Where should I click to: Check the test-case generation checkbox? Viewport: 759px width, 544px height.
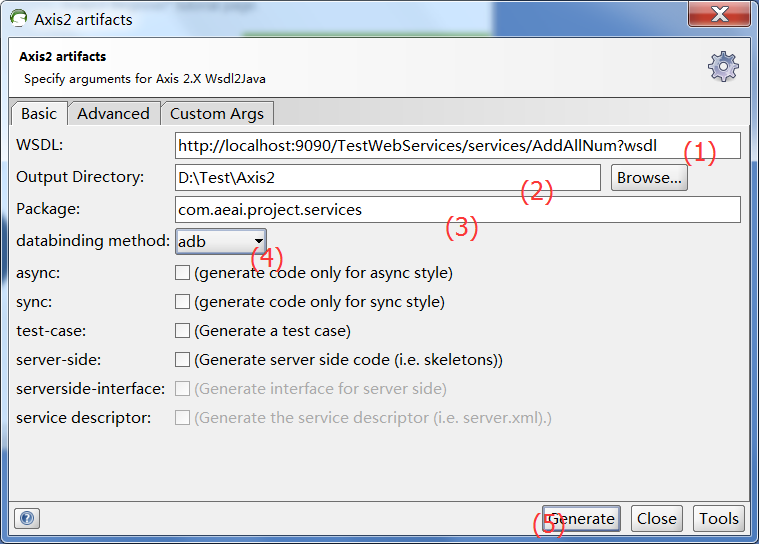182,331
